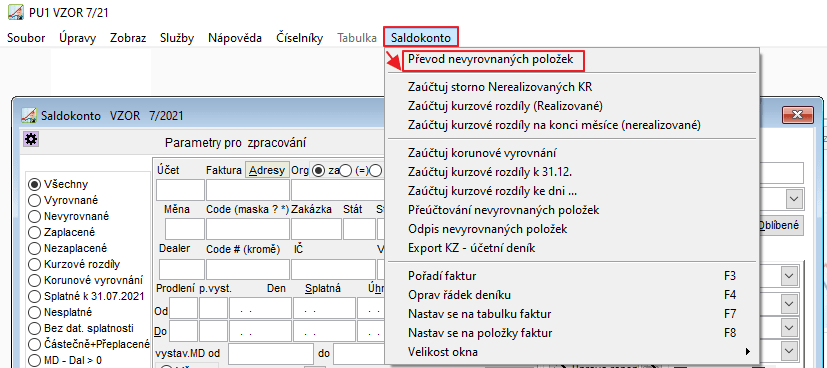Open the dropdown beside Velikost okna row

pyautogui.click(x=789, y=351)
